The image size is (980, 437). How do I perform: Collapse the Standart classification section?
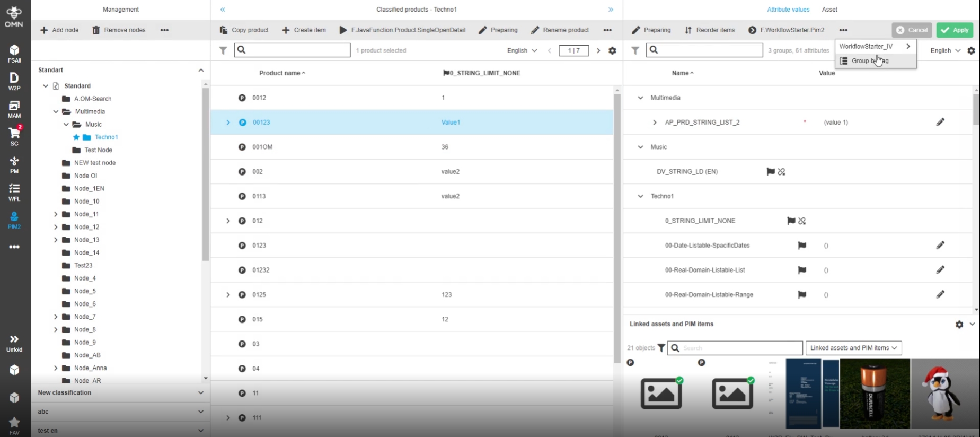point(201,70)
